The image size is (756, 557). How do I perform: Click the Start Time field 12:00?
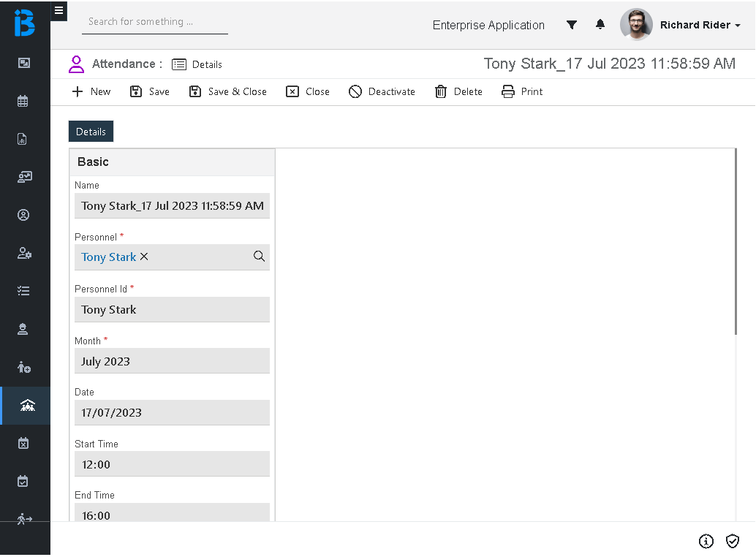pos(172,464)
